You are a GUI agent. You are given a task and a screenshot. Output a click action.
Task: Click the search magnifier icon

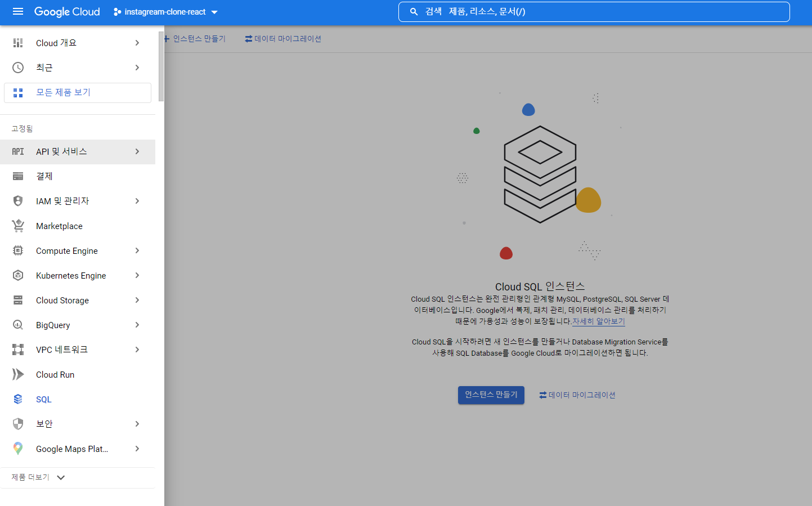coord(414,12)
